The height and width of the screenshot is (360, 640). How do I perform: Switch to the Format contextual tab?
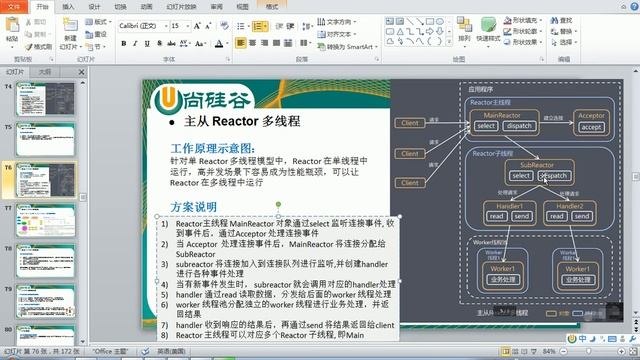272,7
